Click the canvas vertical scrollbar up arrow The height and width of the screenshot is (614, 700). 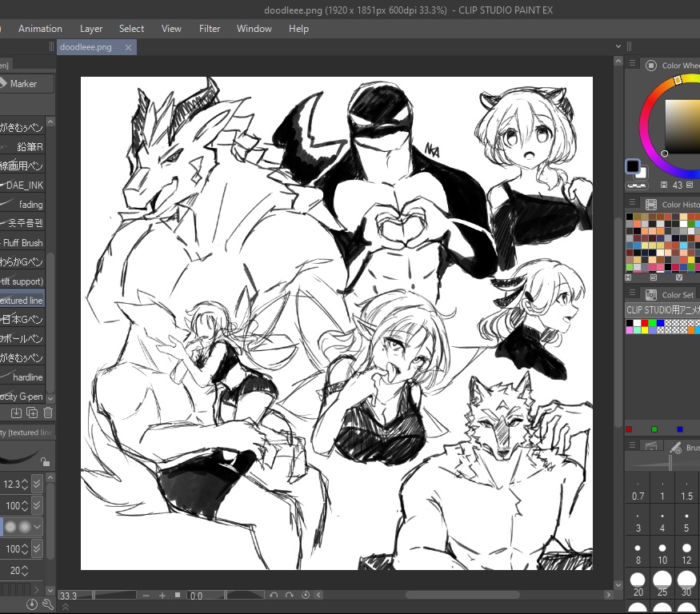[x=618, y=61]
